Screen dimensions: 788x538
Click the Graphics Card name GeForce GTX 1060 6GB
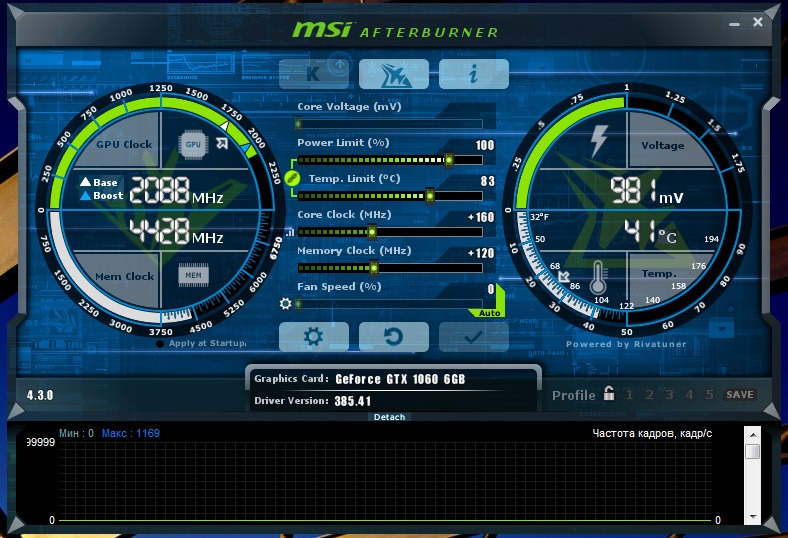tap(400, 379)
